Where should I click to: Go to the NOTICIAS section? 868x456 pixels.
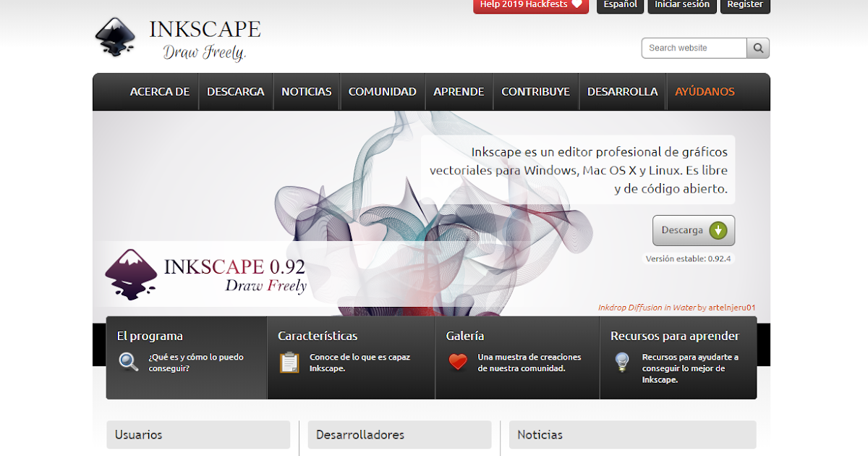306,92
